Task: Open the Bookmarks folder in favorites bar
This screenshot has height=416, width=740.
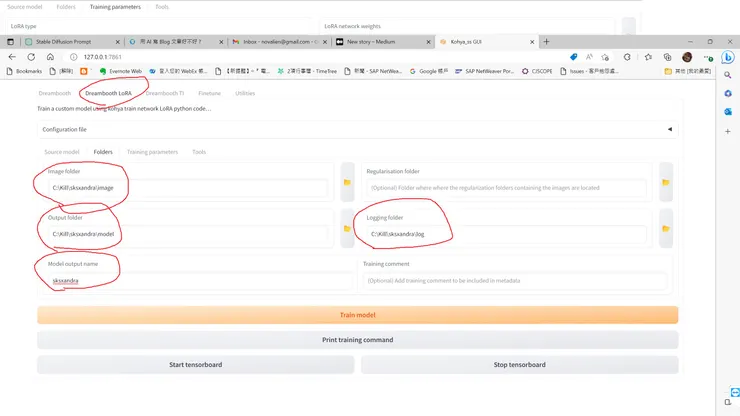Action: 25,71
